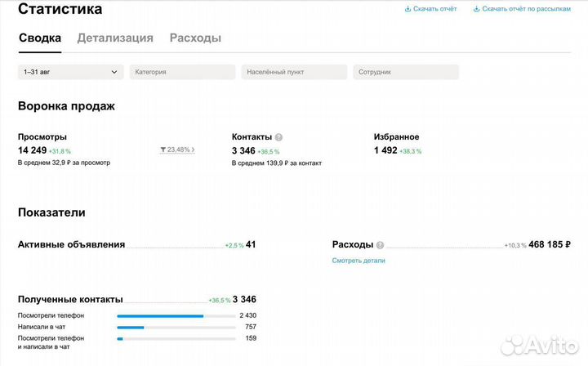
Task: Click the Скачать отчёт по рассылкам link
Action: 527,9
